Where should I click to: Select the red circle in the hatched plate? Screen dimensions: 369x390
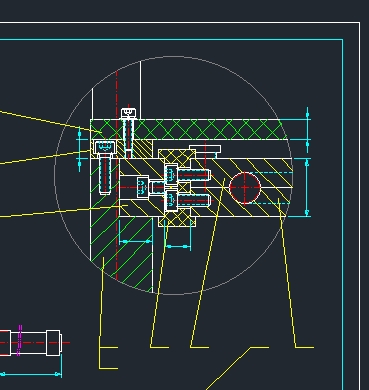pos(245,188)
